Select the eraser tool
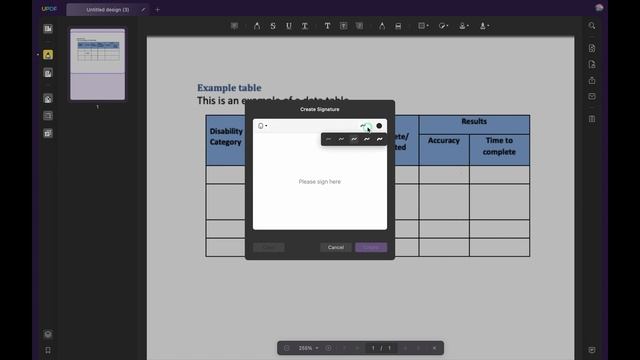The width and height of the screenshot is (640, 360). (398, 26)
